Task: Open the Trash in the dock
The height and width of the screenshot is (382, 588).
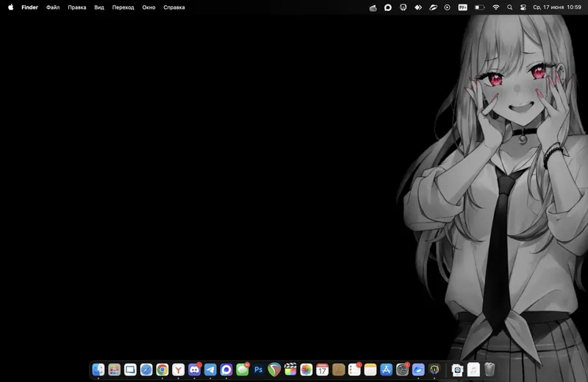Action: pyautogui.click(x=490, y=370)
